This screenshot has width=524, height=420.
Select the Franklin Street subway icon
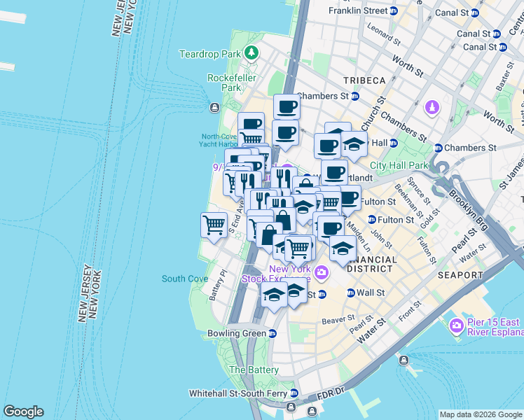click(394, 10)
